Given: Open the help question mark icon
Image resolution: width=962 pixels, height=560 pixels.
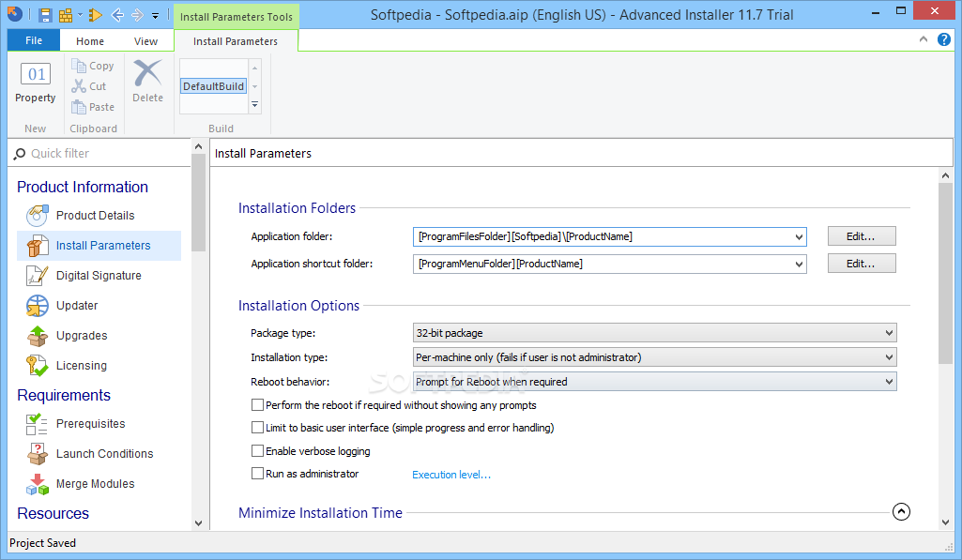Looking at the screenshot, I should coord(943,40).
